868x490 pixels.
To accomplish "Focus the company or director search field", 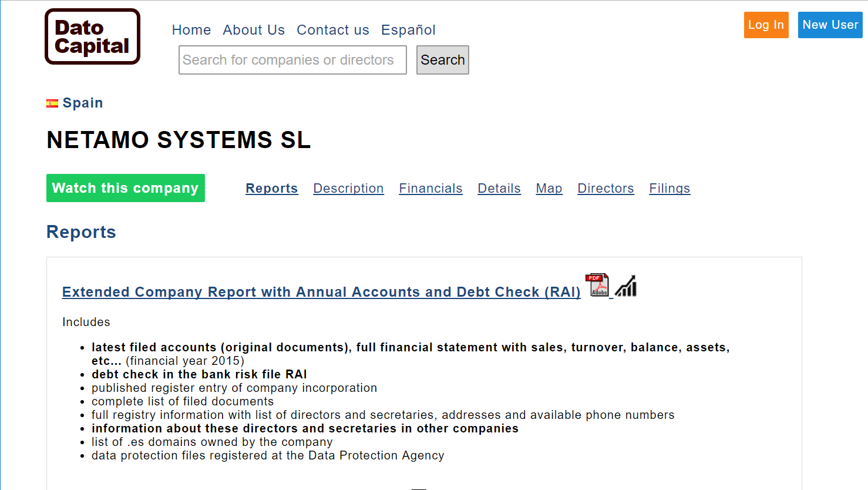I will click(292, 60).
